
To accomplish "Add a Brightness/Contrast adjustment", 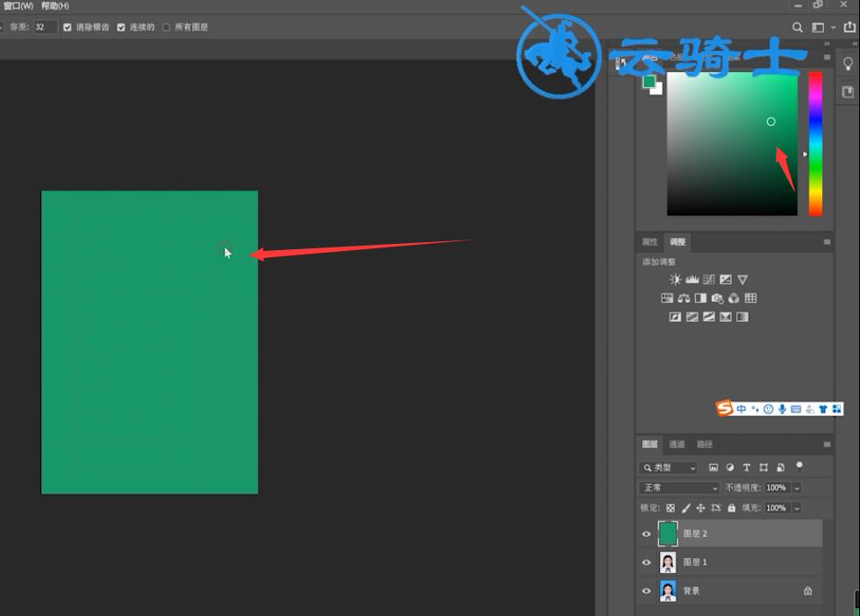I will pos(675,280).
